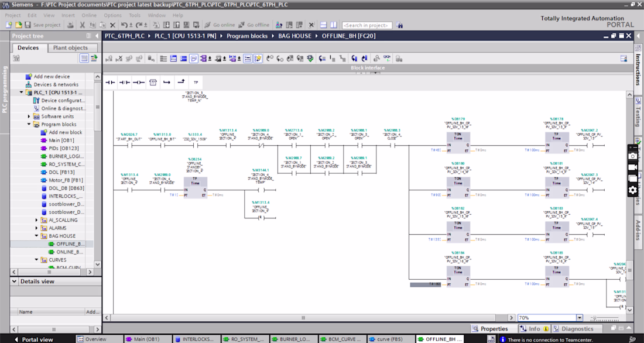Open a branch in the ladder network
Image resolution: width=644 pixels, height=343 pixels.
click(x=167, y=83)
